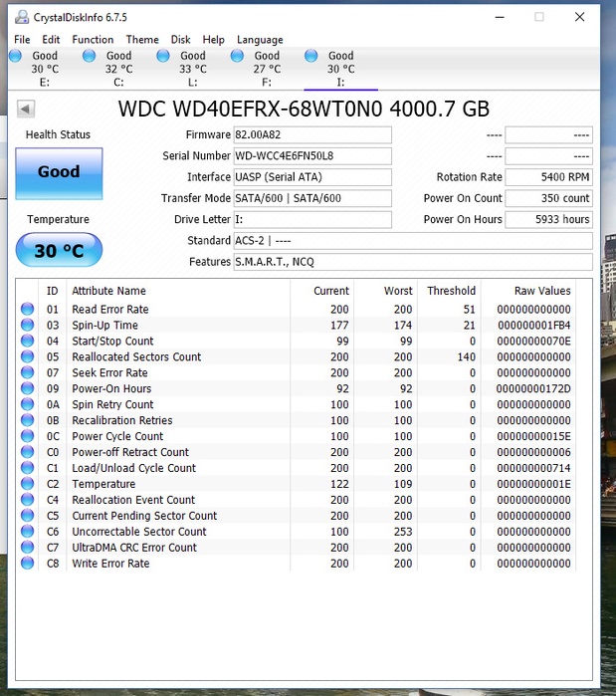Click the orb beside UltraDMA CRC Error Count
Screen dimensions: 616x696
click(x=28, y=547)
